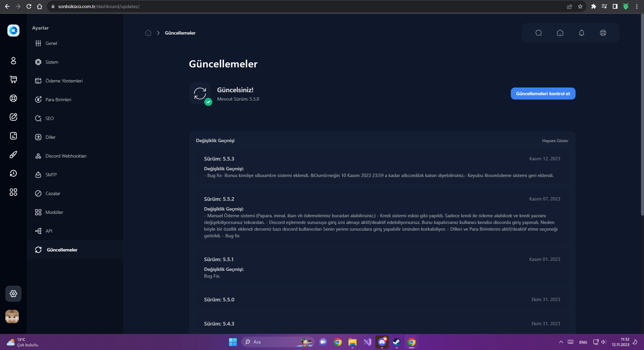Open Genel settings
644x350 pixels.
pos(75,43)
